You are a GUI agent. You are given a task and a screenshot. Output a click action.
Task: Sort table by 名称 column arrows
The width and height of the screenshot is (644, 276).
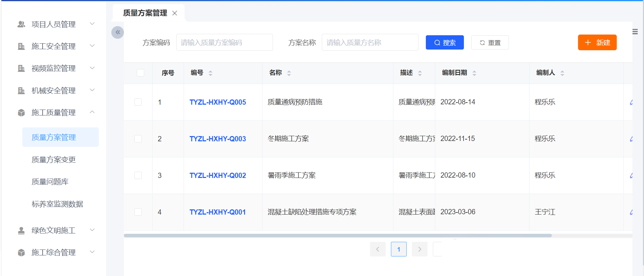click(289, 73)
